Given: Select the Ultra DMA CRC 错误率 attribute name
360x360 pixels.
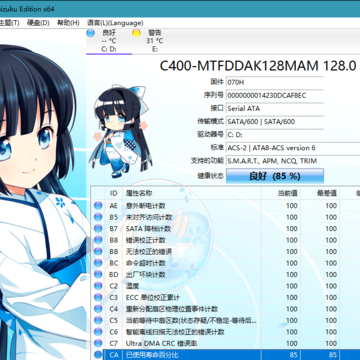Looking at the screenshot, I should click(161, 343).
